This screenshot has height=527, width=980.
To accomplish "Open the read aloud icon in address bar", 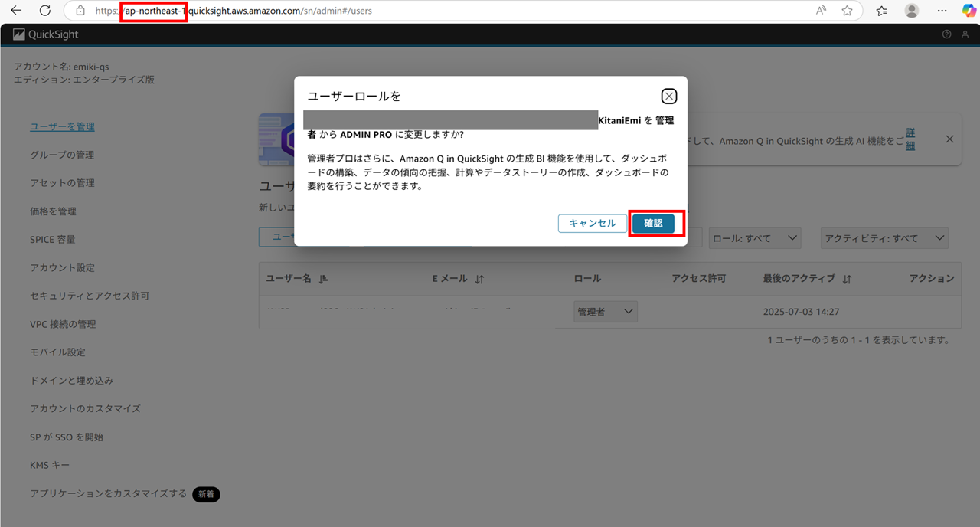I will pos(822,11).
